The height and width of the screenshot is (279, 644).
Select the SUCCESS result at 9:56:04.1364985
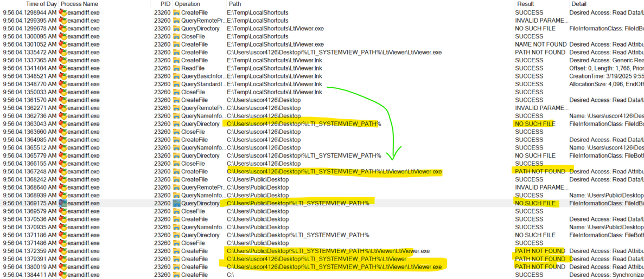click(529, 140)
